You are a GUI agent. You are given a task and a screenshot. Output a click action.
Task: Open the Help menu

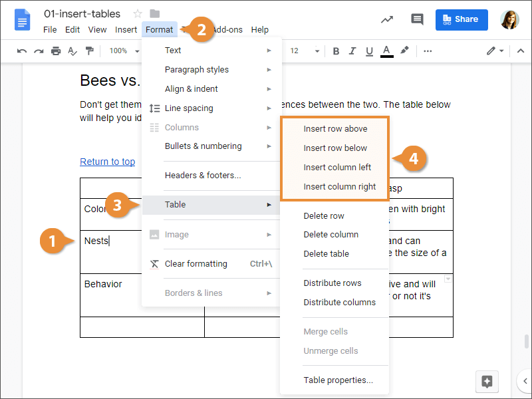(260, 29)
